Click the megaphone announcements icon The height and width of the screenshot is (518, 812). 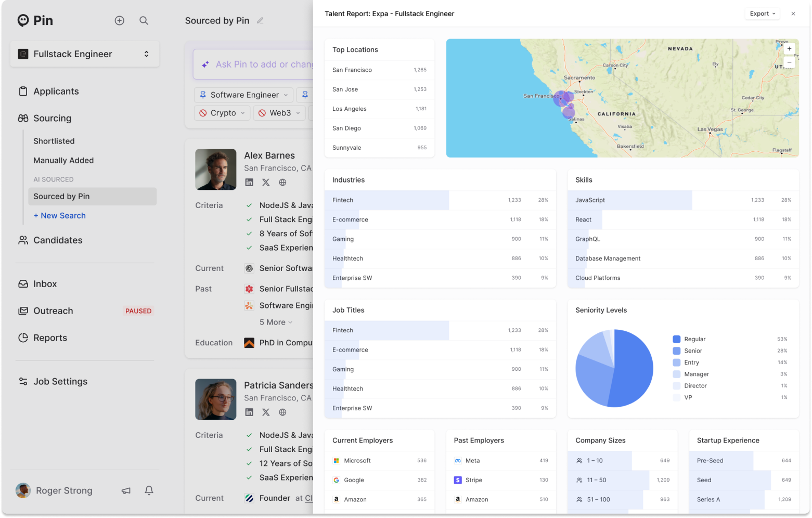126,490
